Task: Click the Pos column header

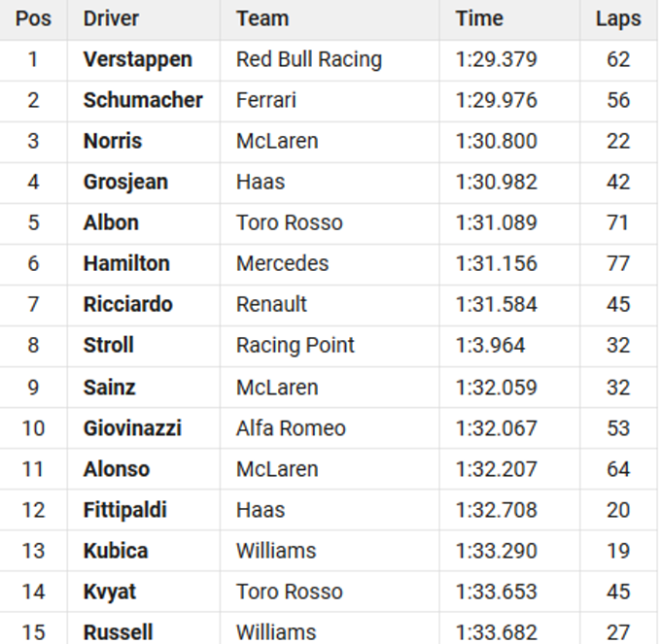Action: tap(33, 18)
